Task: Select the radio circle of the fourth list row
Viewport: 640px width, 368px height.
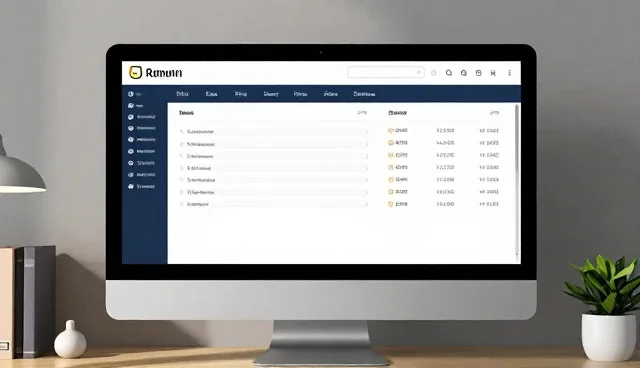Action: 182,168
